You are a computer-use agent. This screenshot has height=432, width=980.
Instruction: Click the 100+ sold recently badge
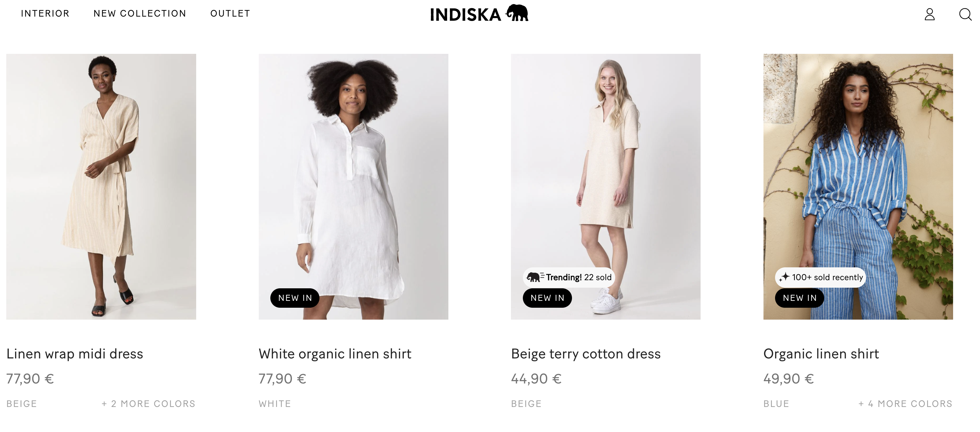pyautogui.click(x=820, y=277)
